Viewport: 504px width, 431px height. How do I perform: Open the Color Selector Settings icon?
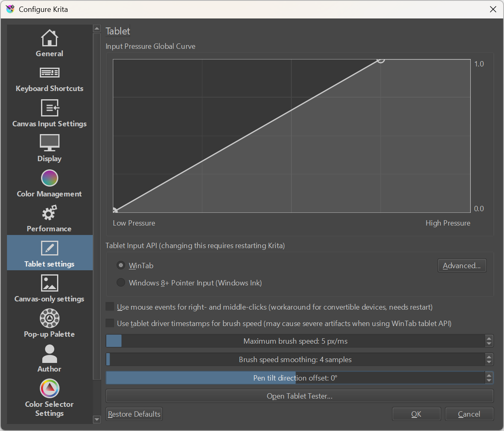(50, 388)
